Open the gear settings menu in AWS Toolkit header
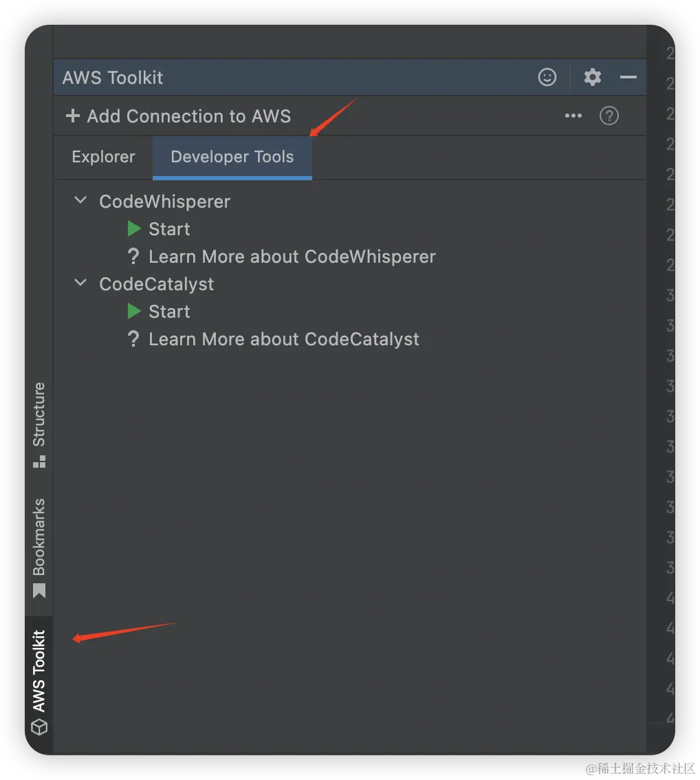700x780 pixels. pyautogui.click(x=593, y=77)
